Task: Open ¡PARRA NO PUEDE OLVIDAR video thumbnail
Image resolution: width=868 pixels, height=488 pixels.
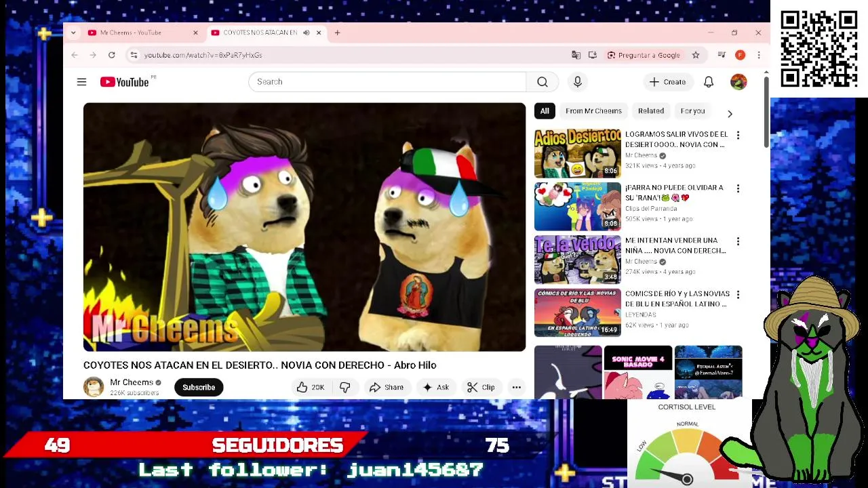Action: 577,207
